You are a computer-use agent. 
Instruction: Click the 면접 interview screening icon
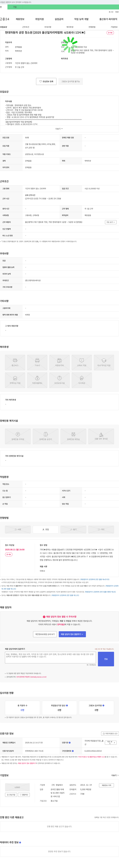46,529
